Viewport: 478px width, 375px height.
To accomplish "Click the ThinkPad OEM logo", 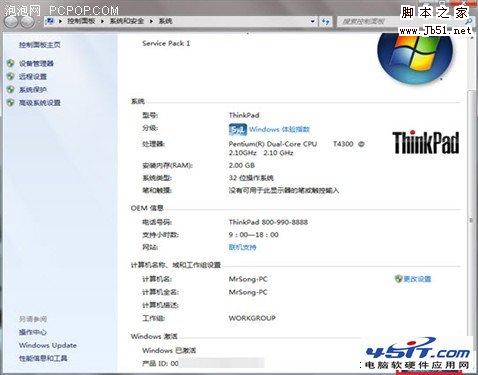I will click(x=426, y=143).
